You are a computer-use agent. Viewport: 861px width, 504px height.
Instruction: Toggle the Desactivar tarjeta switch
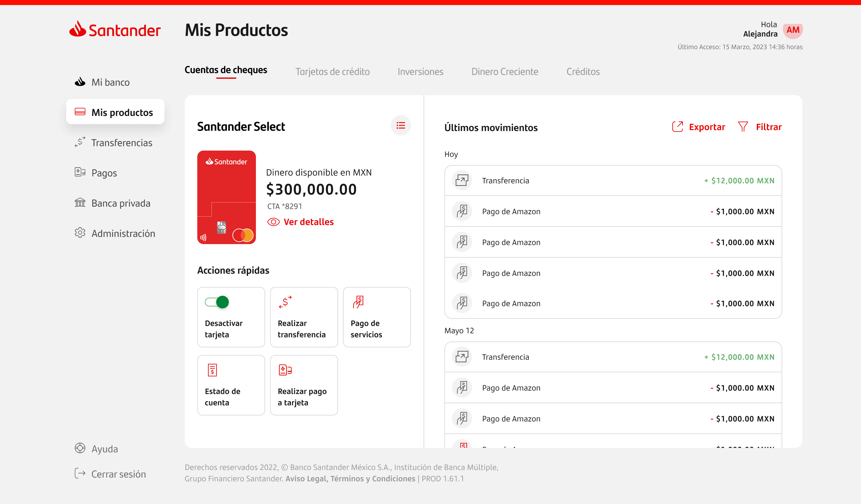(x=217, y=302)
